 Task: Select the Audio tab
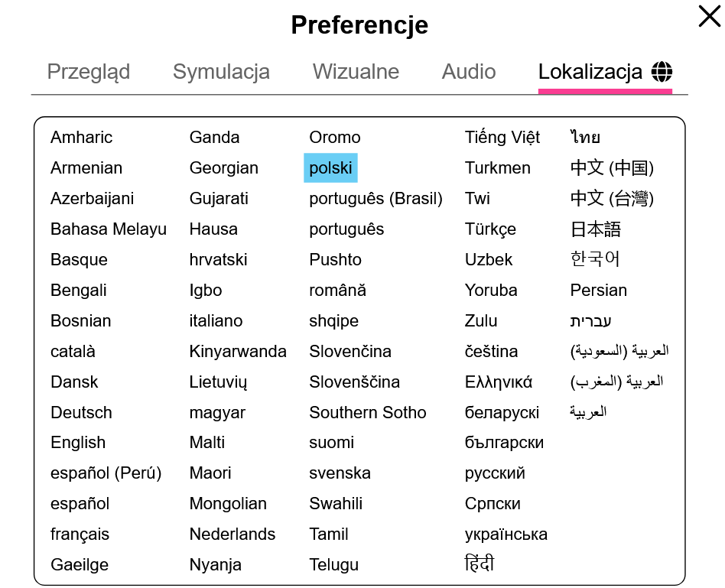click(469, 72)
